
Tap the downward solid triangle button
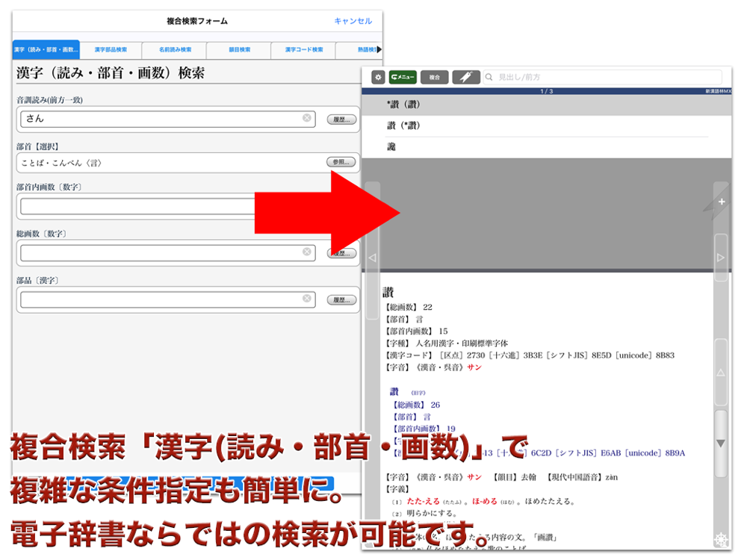(x=721, y=443)
